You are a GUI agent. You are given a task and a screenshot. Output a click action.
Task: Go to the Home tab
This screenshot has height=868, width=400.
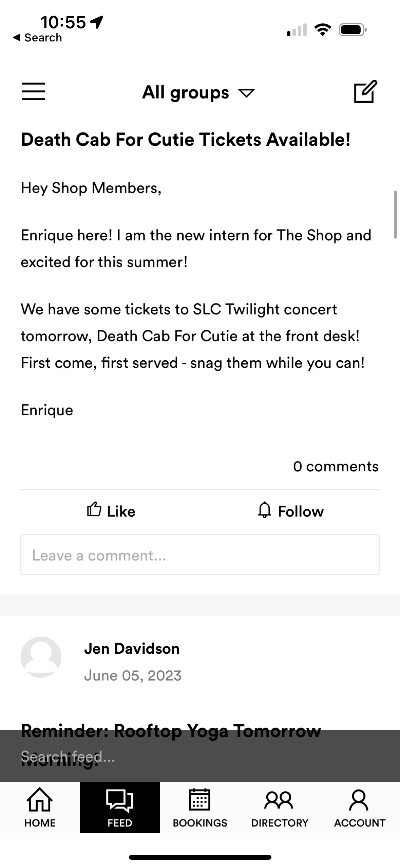(40, 807)
